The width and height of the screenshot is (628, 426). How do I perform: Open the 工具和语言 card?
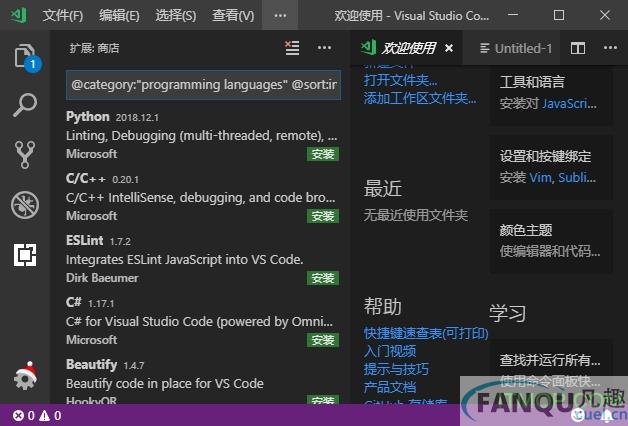pos(552,94)
